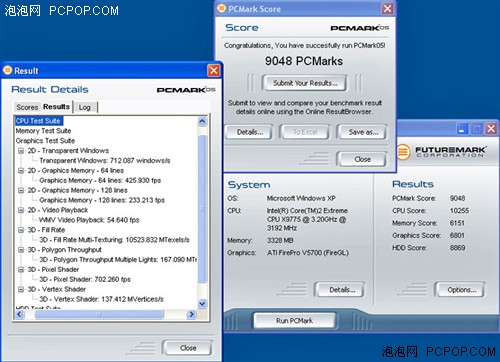Select Vertex Shader: 137.412 MVertices/s row

click(101, 299)
